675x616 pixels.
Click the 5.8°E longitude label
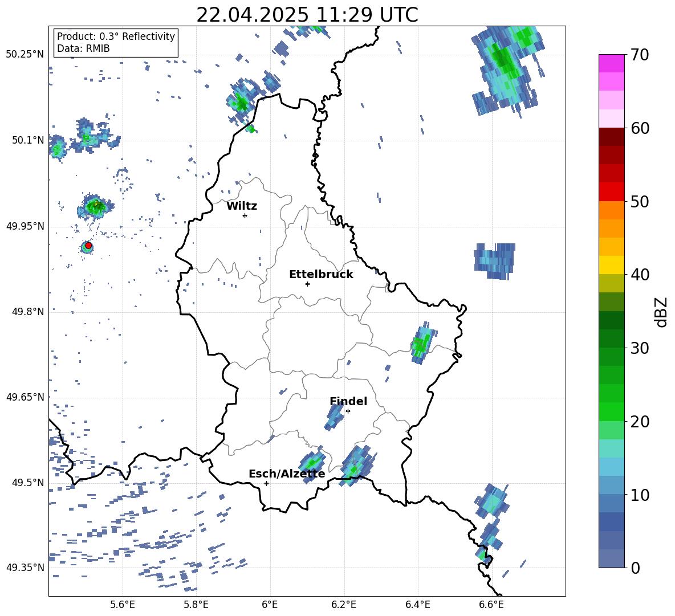[x=196, y=605]
